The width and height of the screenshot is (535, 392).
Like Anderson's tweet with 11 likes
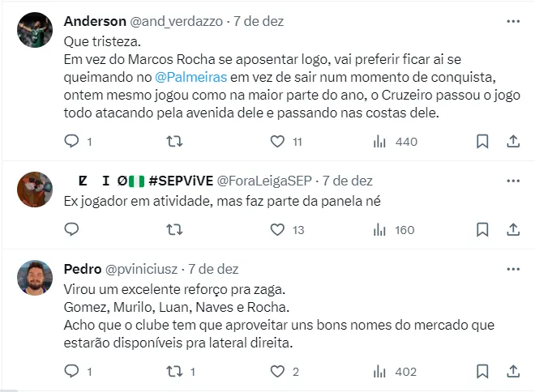coord(277,142)
